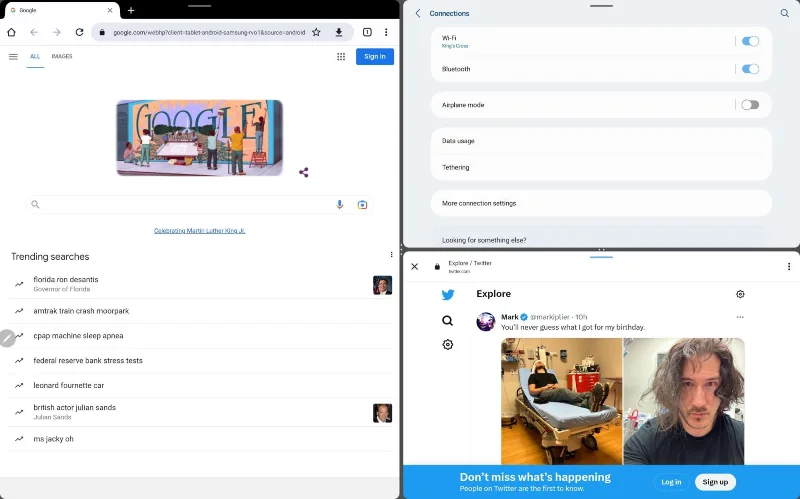Open Celebrating Martin Luther King Jr. link
Screen dimensions: 800x499
pyautogui.click(x=199, y=231)
